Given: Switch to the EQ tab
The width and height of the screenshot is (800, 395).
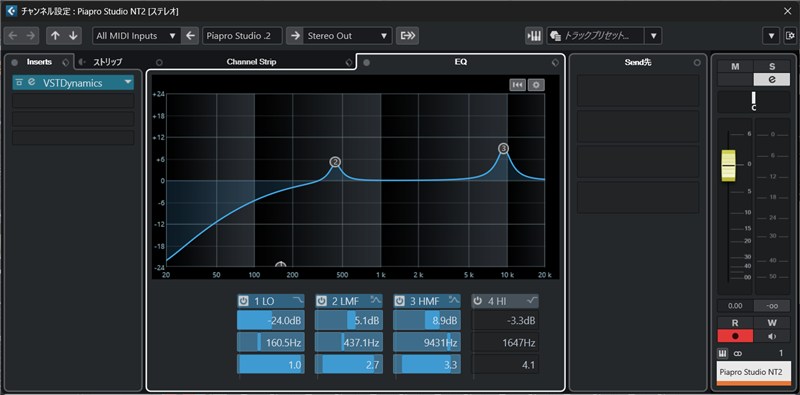Looking at the screenshot, I should coord(461,62).
